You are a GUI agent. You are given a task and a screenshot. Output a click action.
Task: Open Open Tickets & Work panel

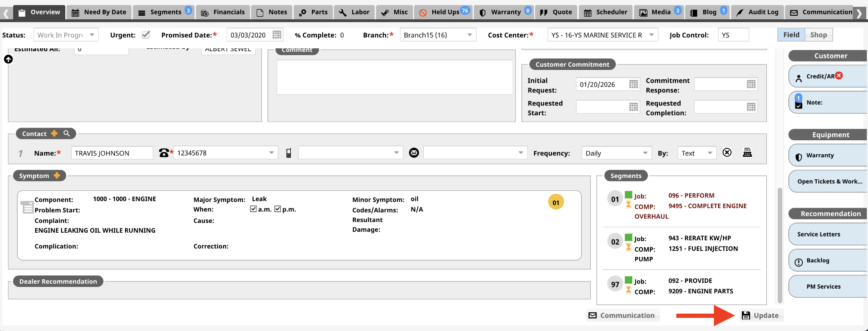(x=828, y=181)
